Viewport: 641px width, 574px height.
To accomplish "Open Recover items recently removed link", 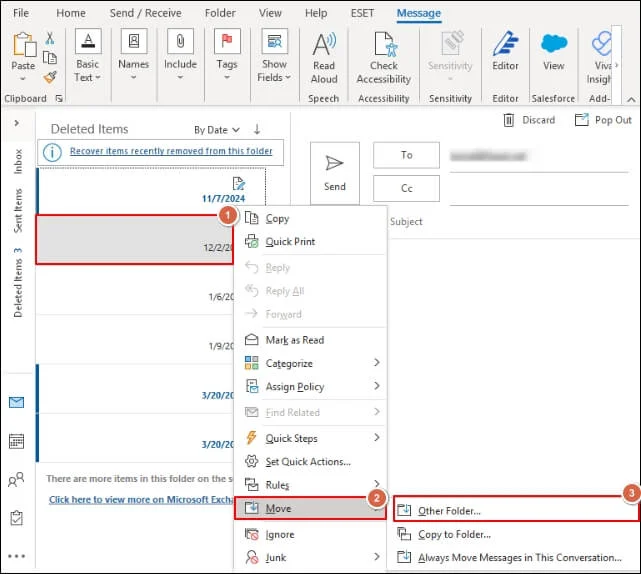I will tap(171, 151).
